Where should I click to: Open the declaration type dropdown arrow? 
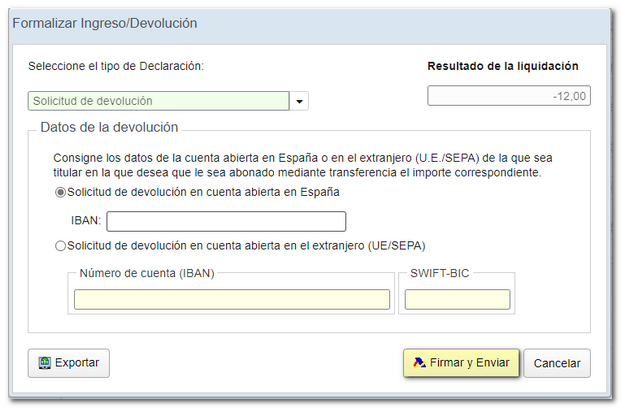pos(299,101)
